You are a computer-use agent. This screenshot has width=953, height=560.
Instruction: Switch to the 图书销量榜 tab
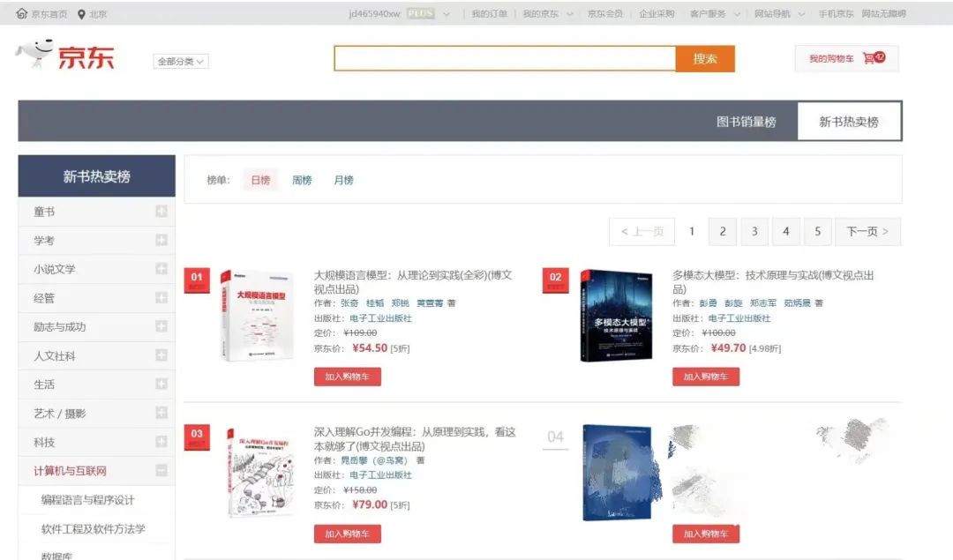click(x=746, y=122)
